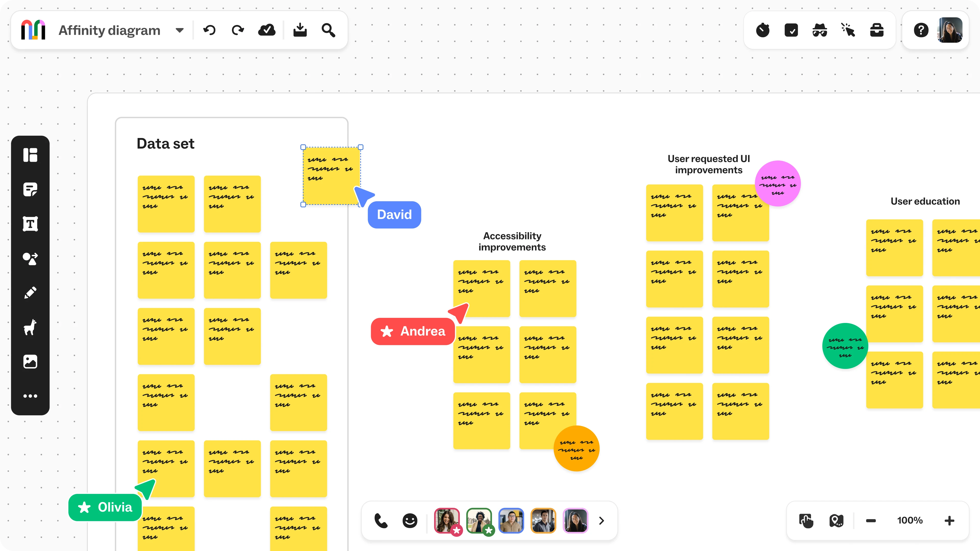
Task: Open the templates tool in left sidebar
Action: tap(30, 155)
